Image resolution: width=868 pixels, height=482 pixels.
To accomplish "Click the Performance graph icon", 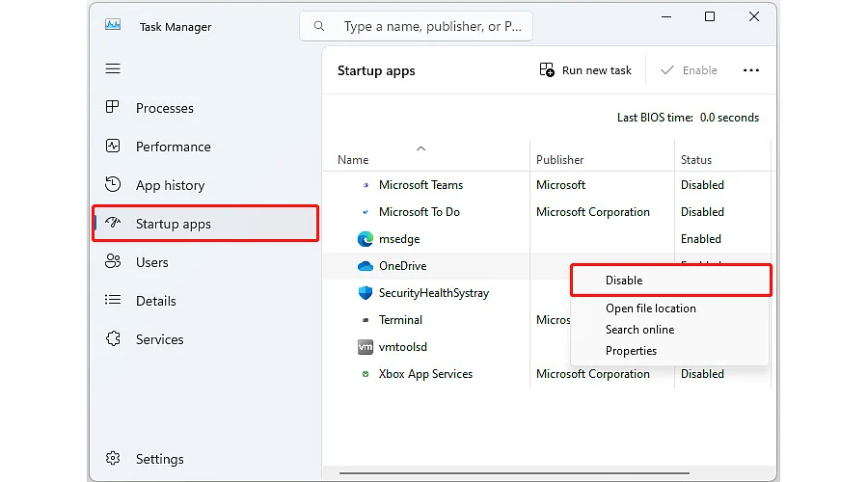I will [113, 147].
